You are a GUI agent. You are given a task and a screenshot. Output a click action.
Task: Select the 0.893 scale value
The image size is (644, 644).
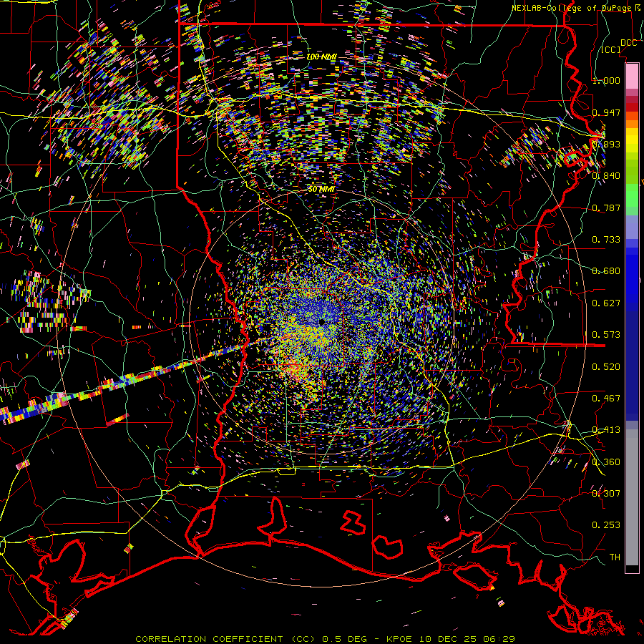click(x=606, y=144)
